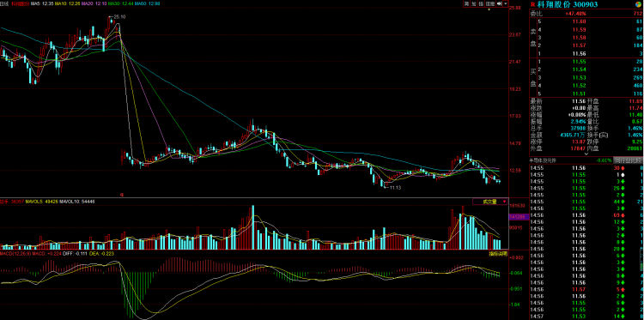Screen dimensions: 644x320
Task: Click the MA30: 12.44 indicator label
Action: [x=121, y=3]
